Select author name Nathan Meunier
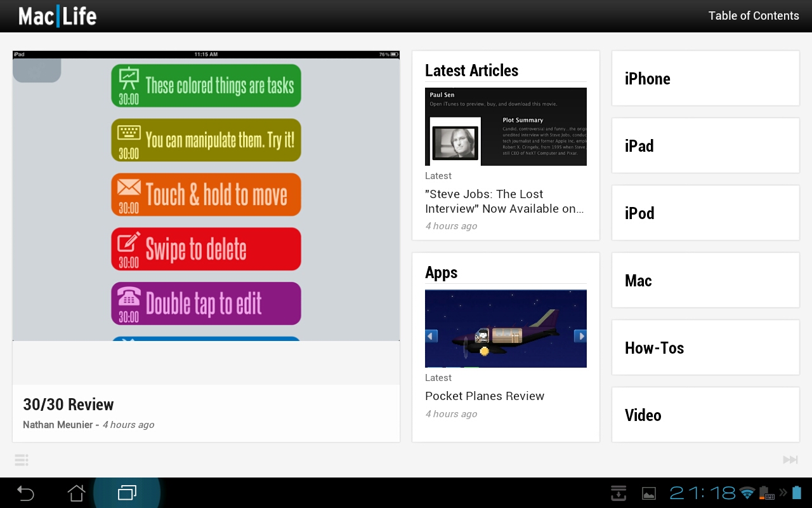The height and width of the screenshot is (508, 812). click(58, 425)
